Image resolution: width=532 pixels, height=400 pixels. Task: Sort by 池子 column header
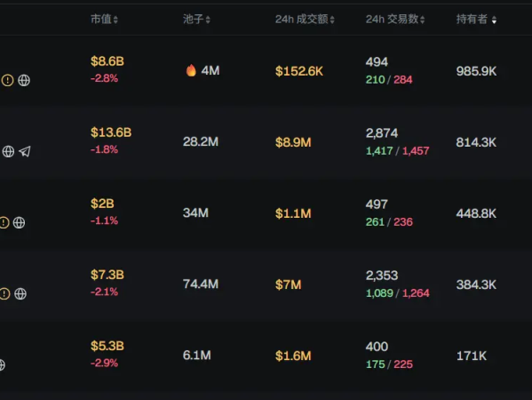tap(196, 20)
